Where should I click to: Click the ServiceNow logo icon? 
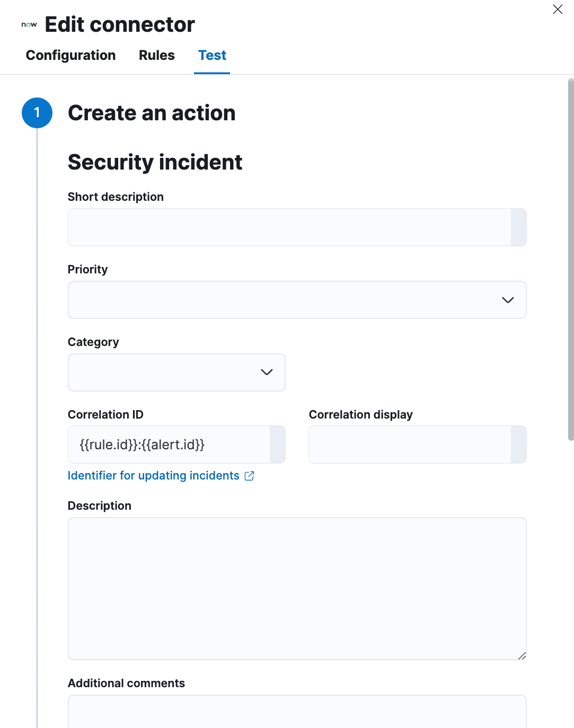pyautogui.click(x=29, y=24)
